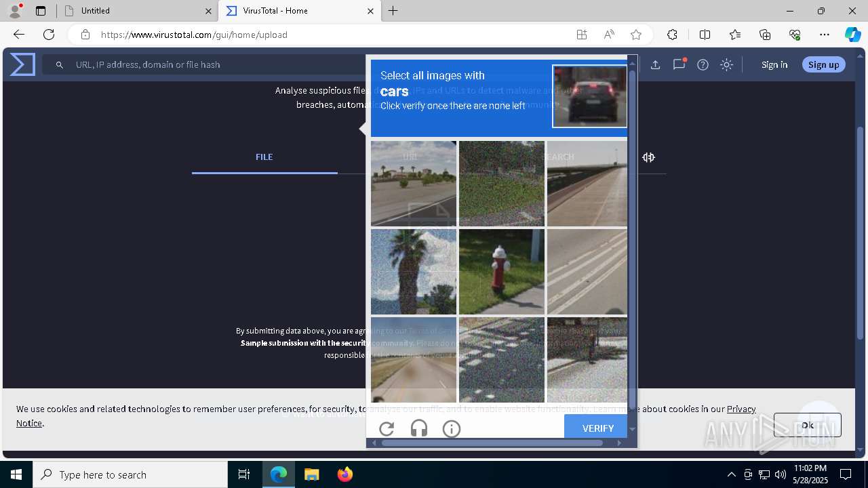This screenshot has height=488, width=868.
Task: Open the help question mark icon
Action: pyautogui.click(x=703, y=64)
